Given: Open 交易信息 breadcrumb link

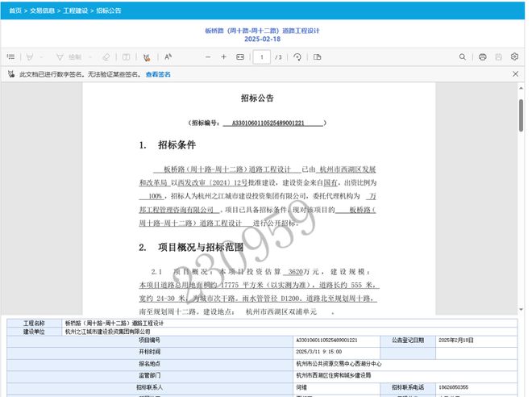Looking at the screenshot, I should (42, 10).
